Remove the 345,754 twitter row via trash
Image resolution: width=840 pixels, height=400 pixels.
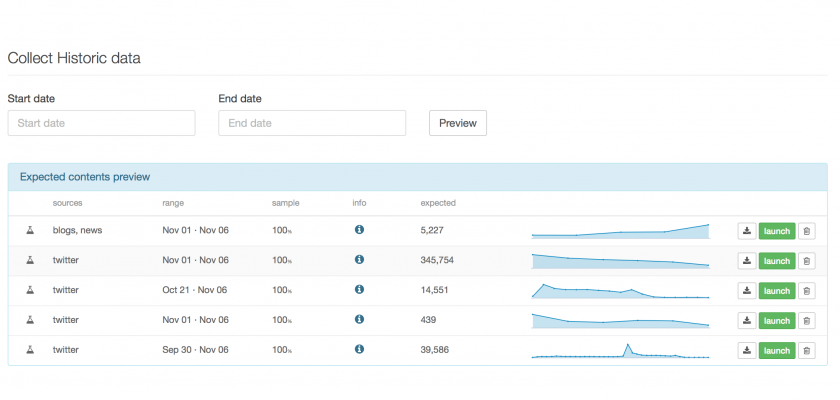(x=808, y=261)
